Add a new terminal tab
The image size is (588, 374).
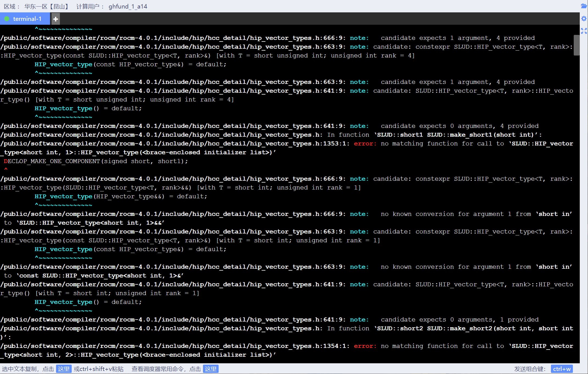(x=55, y=19)
